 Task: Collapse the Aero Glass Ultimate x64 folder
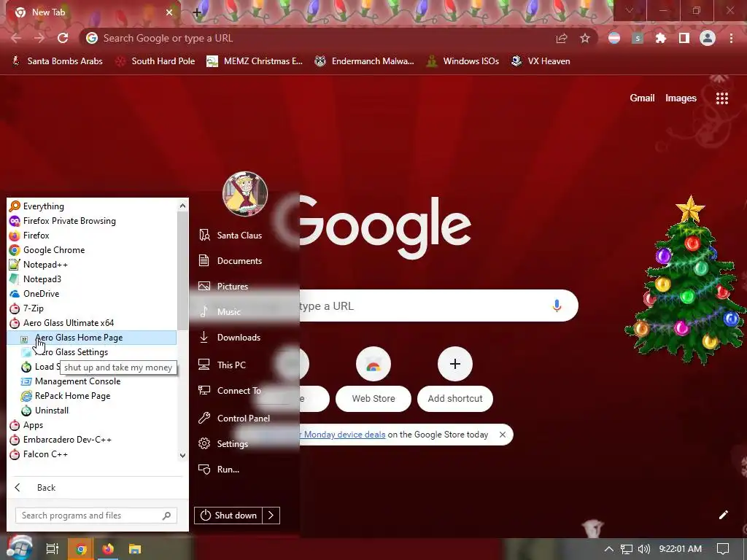[91, 323]
